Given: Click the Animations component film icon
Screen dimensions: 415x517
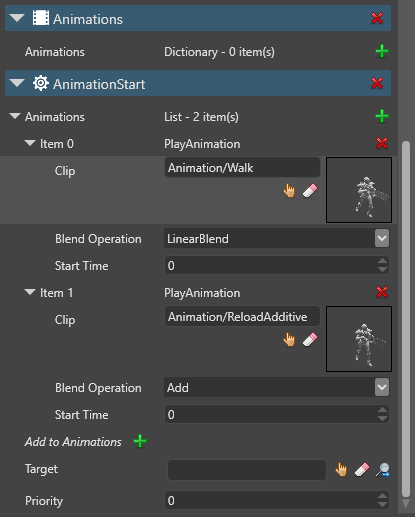Looking at the screenshot, I should [41, 18].
